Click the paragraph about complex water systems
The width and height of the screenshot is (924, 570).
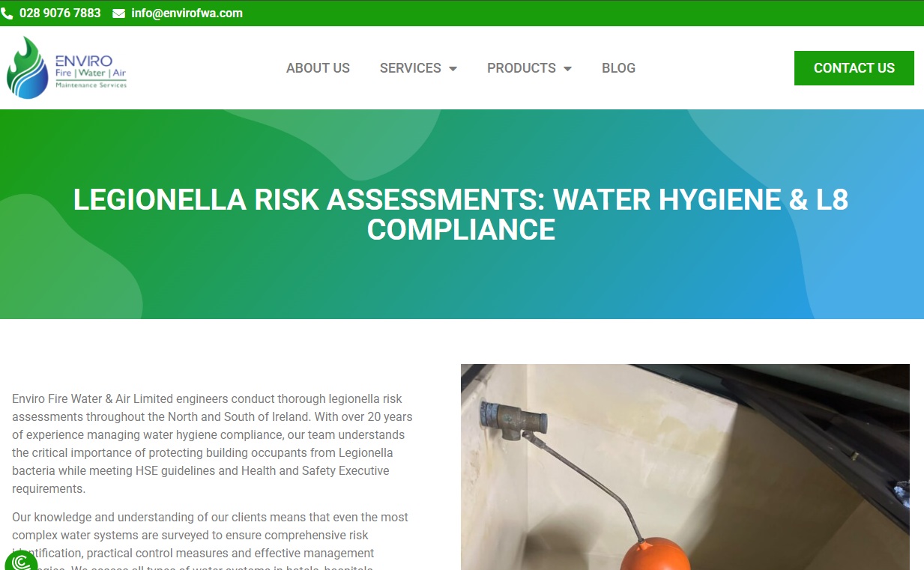coord(213,540)
